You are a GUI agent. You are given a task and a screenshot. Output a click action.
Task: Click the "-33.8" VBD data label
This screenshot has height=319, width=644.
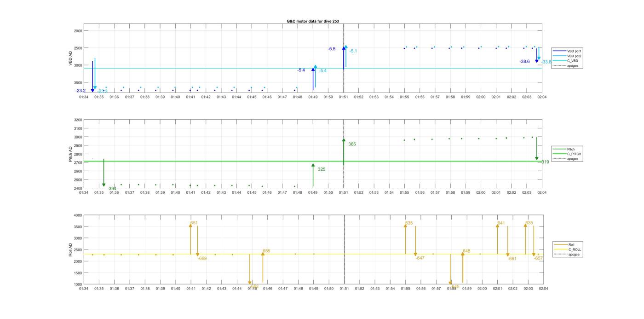pyautogui.click(x=546, y=62)
